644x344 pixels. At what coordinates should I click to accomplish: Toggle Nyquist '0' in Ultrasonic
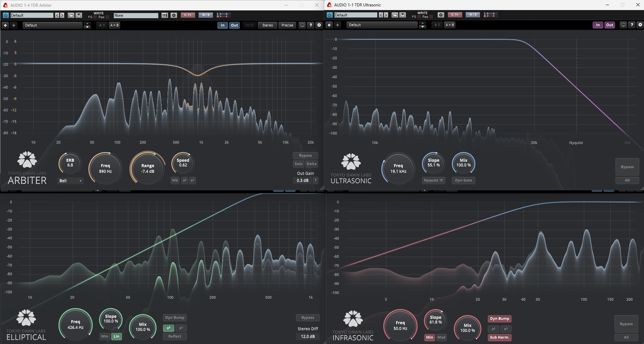(x=434, y=180)
